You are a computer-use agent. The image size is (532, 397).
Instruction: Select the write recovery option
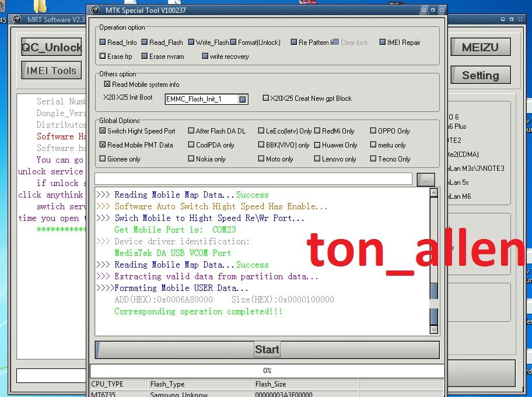tap(205, 57)
